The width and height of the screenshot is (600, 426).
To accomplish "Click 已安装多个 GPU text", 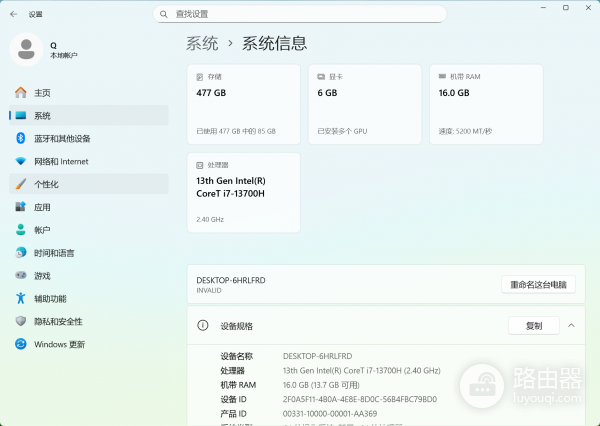I will pos(342,131).
